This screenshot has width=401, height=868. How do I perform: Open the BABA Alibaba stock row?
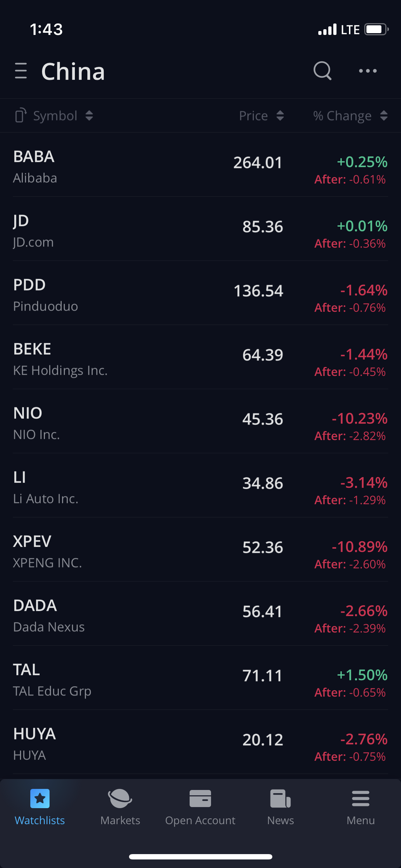pos(107,167)
